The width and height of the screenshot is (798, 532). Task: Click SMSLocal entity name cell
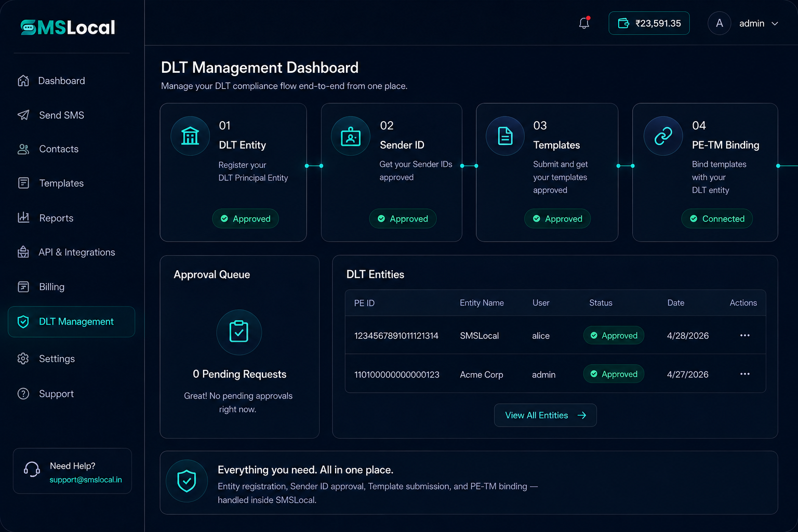pyautogui.click(x=479, y=336)
